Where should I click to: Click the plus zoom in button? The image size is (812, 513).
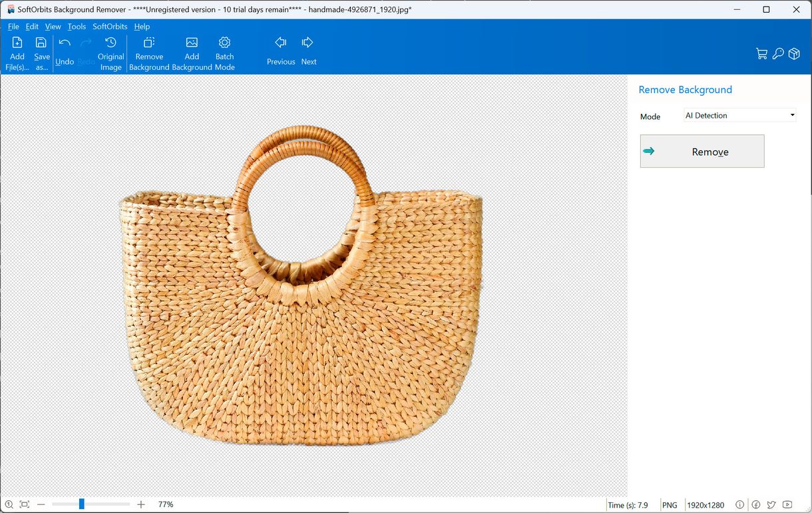(x=141, y=505)
